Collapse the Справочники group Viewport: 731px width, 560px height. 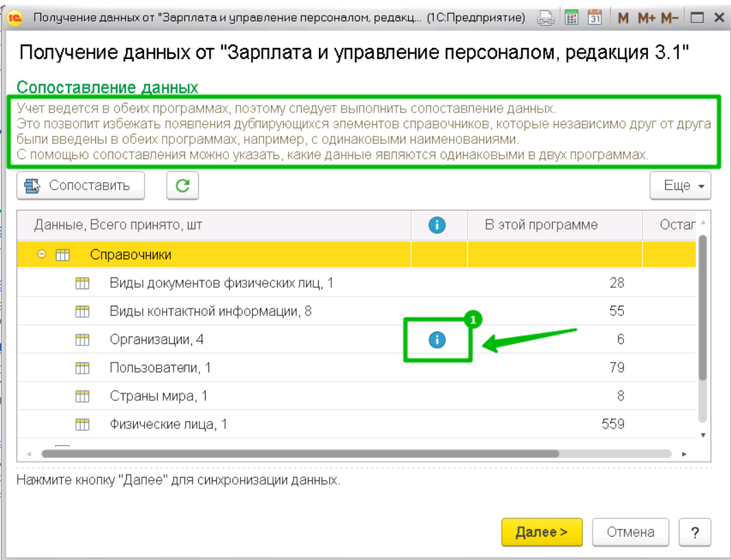(x=42, y=254)
